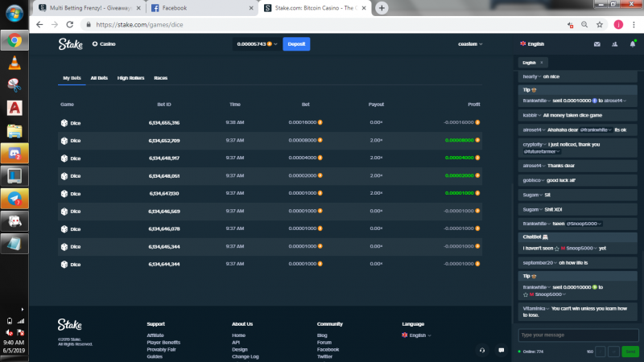Click the 0.00008000 profit value

(x=459, y=140)
